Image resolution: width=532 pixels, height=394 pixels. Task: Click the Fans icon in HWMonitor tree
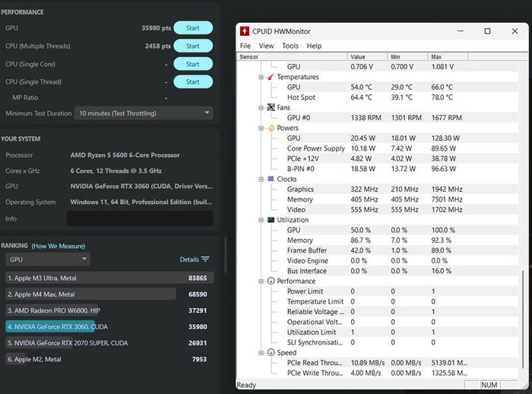point(271,107)
